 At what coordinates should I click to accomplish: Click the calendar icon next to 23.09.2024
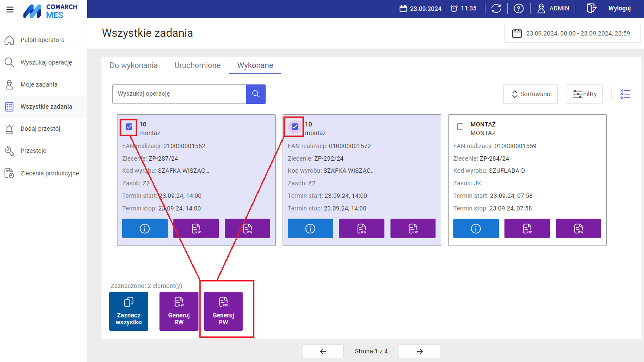click(403, 8)
